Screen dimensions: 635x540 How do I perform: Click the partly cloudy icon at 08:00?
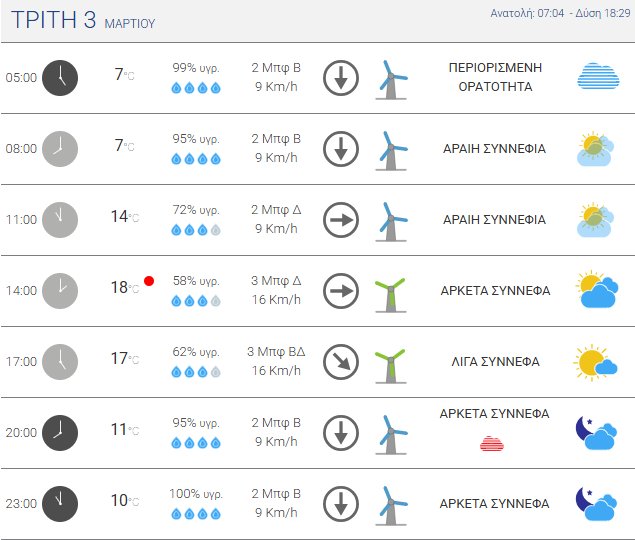point(596,149)
